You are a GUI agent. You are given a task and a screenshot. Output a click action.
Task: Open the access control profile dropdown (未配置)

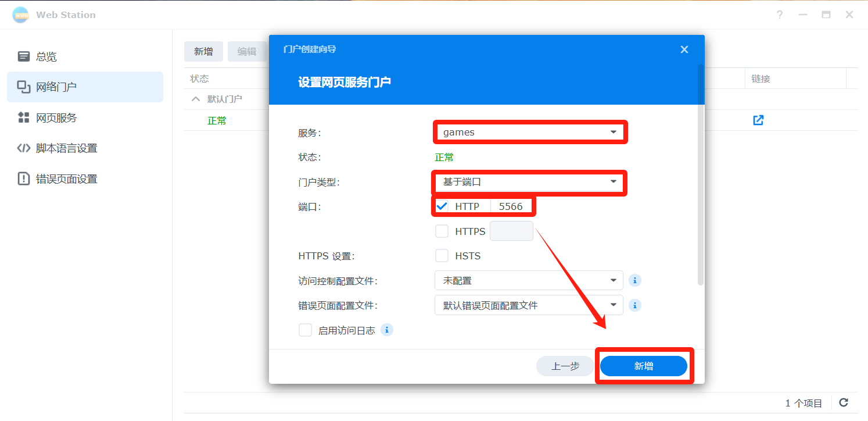click(x=529, y=280)
